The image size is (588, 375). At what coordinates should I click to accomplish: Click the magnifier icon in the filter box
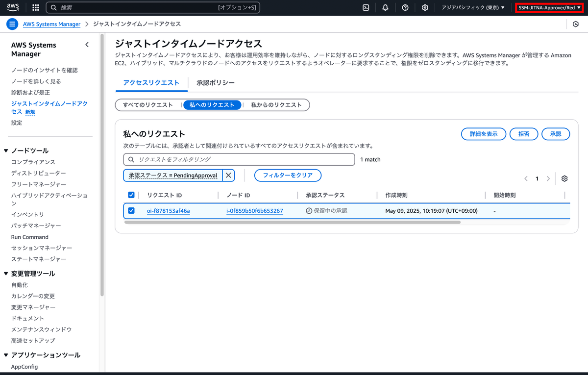pos(131,159)
